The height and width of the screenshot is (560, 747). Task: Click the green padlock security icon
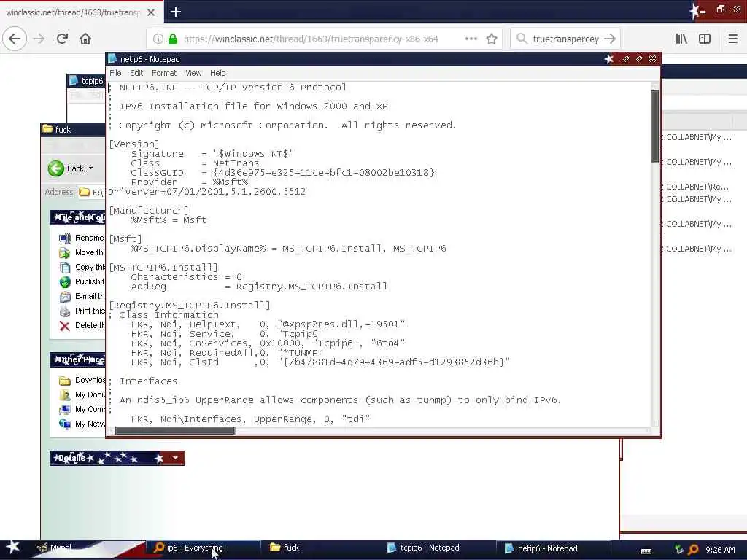tap(173, 39)
